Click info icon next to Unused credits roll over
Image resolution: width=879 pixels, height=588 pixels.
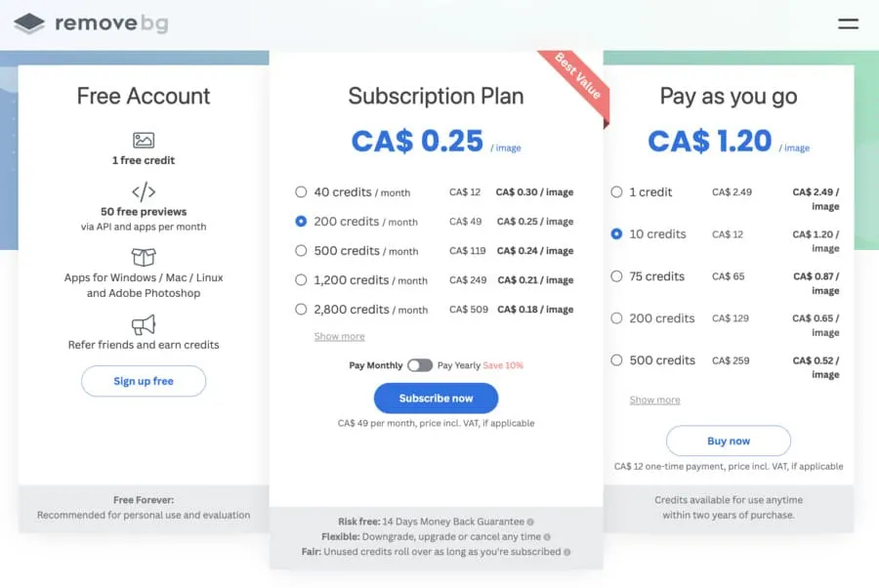[566, 552]
